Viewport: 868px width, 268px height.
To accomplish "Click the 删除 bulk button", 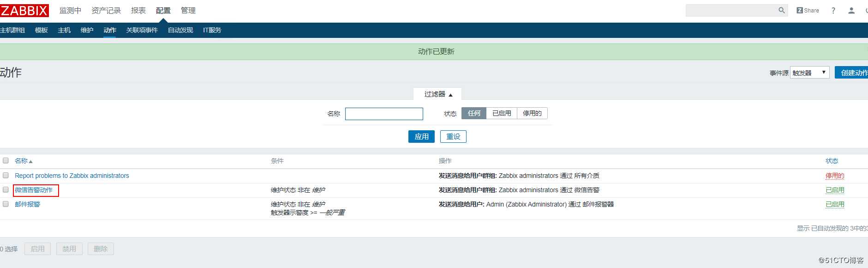I will (x=101, y=249).
